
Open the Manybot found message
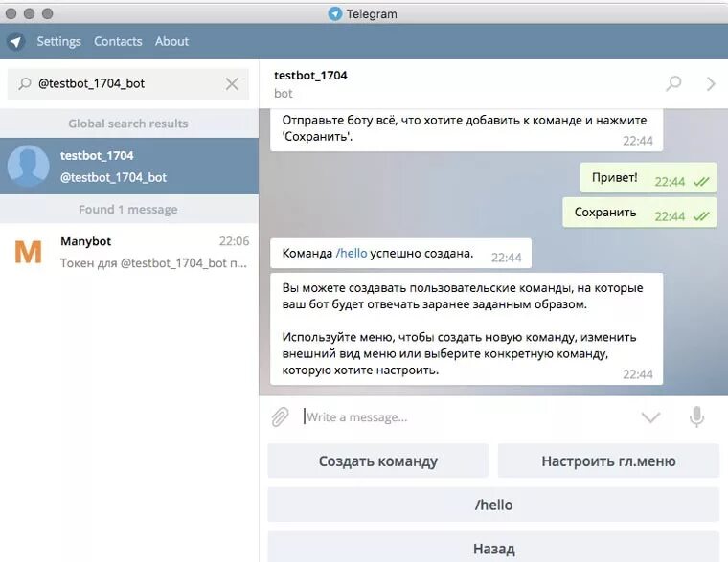tap(129, 252)
